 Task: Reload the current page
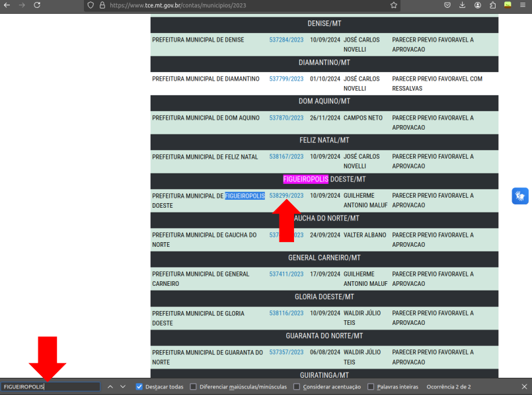[37, 5]
